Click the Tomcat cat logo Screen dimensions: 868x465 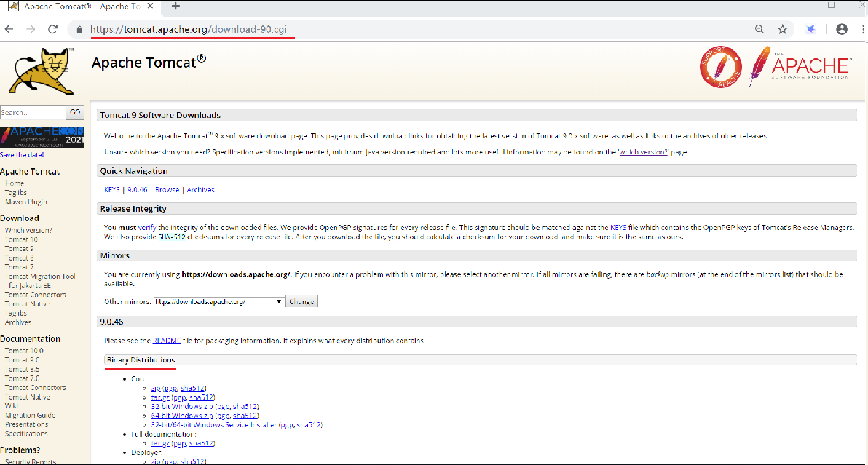point(41,71)
